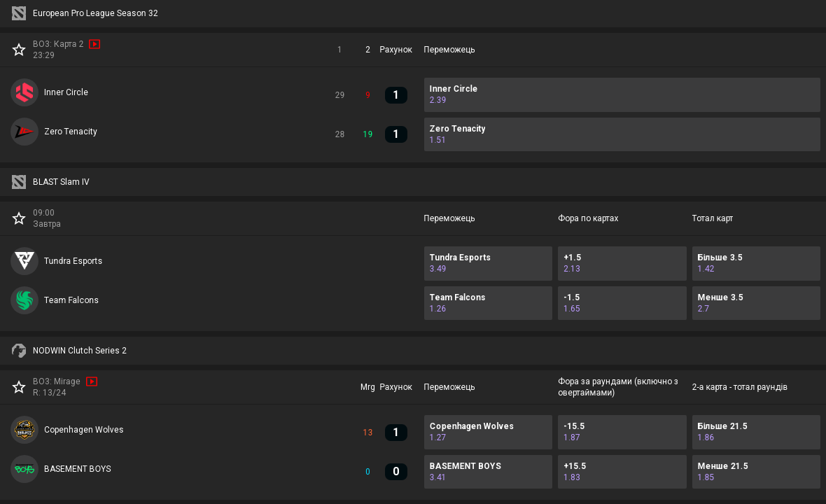Collapse the NODWIN Clutch Series 2 section
Screen dimensions: 826x504
[79, 351]
